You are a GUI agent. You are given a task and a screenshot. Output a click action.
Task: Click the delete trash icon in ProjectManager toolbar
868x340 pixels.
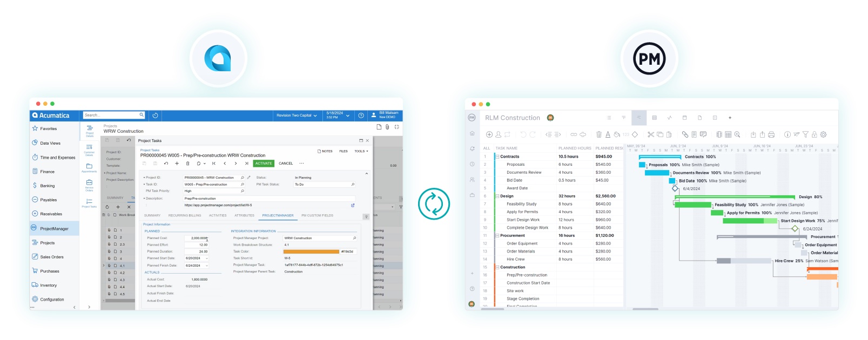point(598,134)
